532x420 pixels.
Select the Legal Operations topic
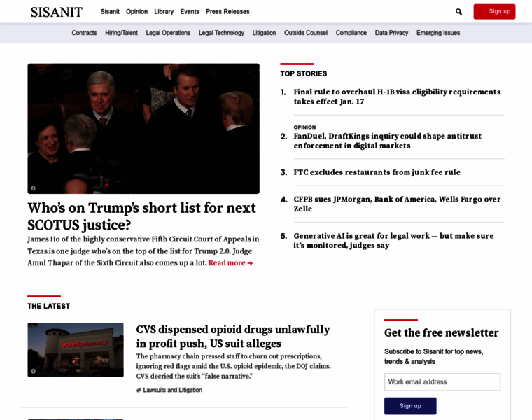pyautogui.click(x=168, y=33)
